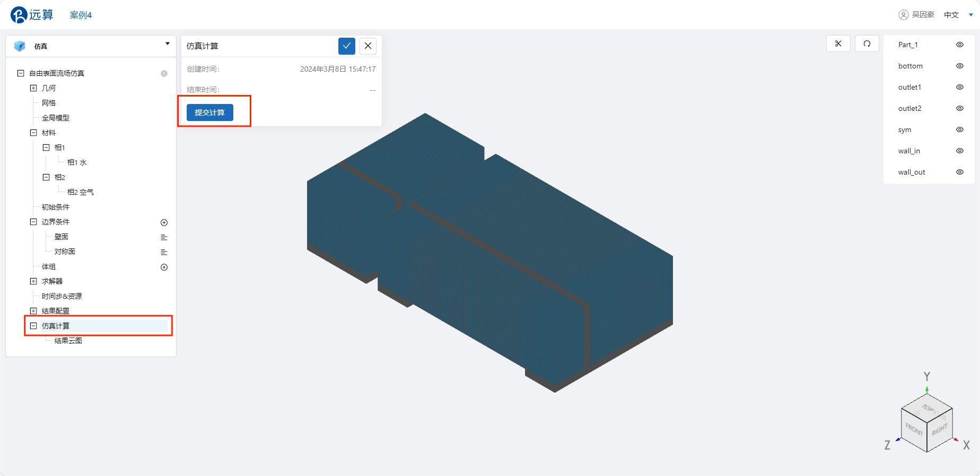Click the Part_1 label in parts list
This screenshot has width=980, height=476.
pyautogui.click(x=908, y=45)
